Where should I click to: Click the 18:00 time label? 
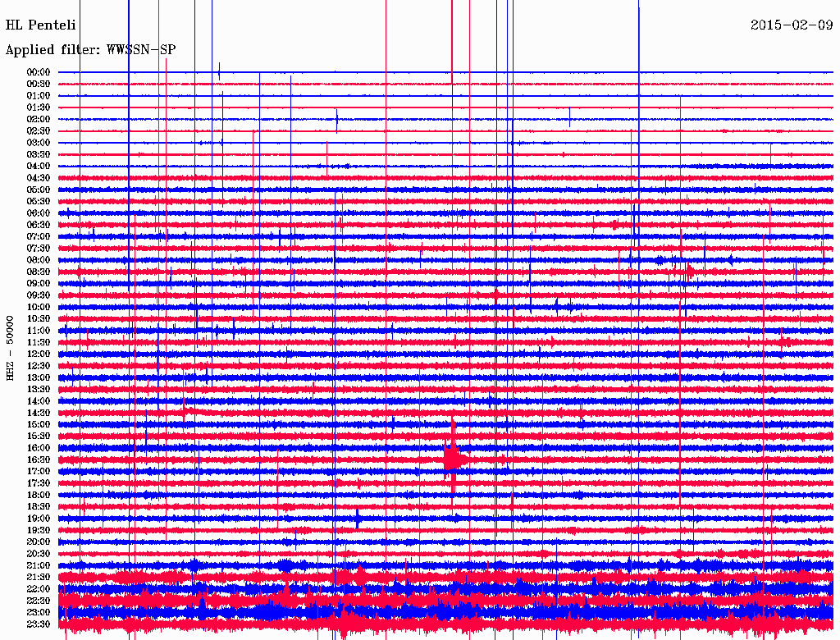[38, 496]
